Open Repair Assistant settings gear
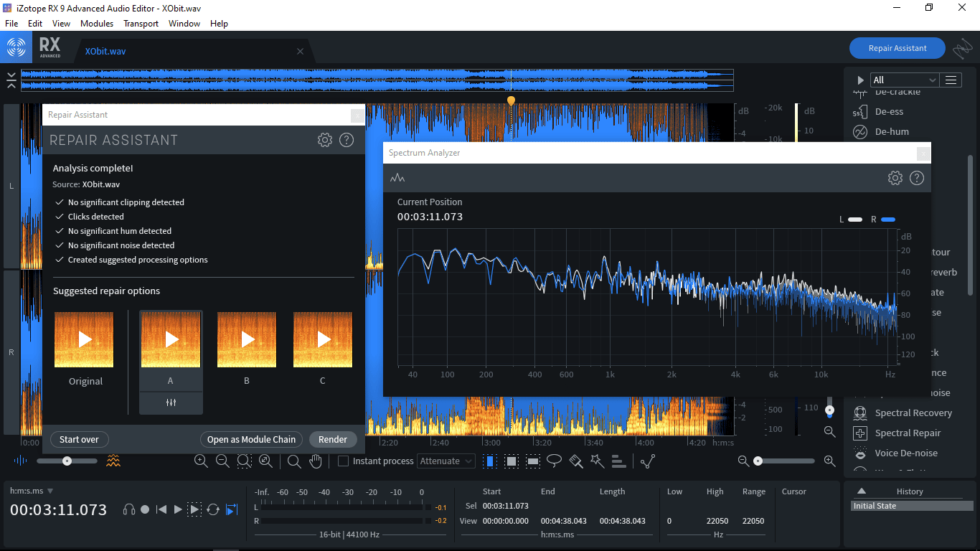This screenshot has height=551, width=980. (325, 140)
